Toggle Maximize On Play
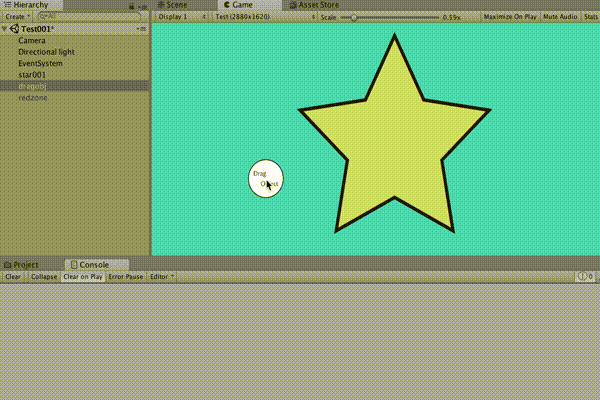Screen dimensions: 600x400 pyautogui.click(x=510, y=17)
